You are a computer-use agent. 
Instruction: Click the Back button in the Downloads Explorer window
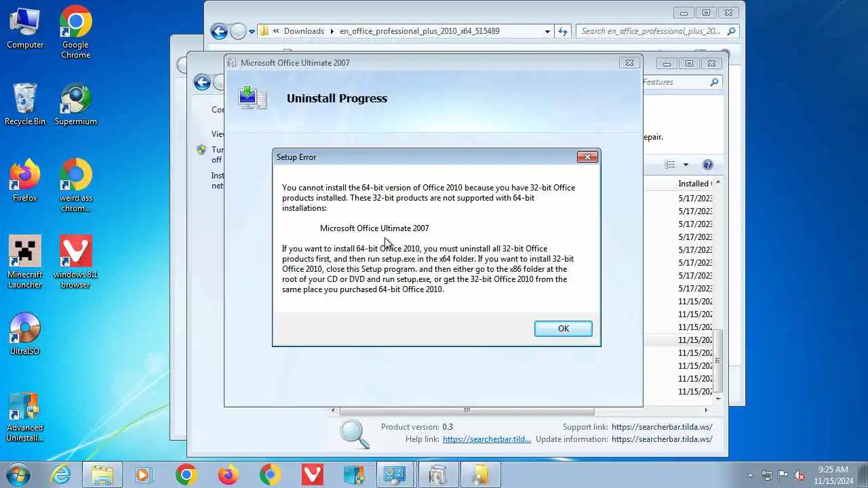[x=218, y=31]
